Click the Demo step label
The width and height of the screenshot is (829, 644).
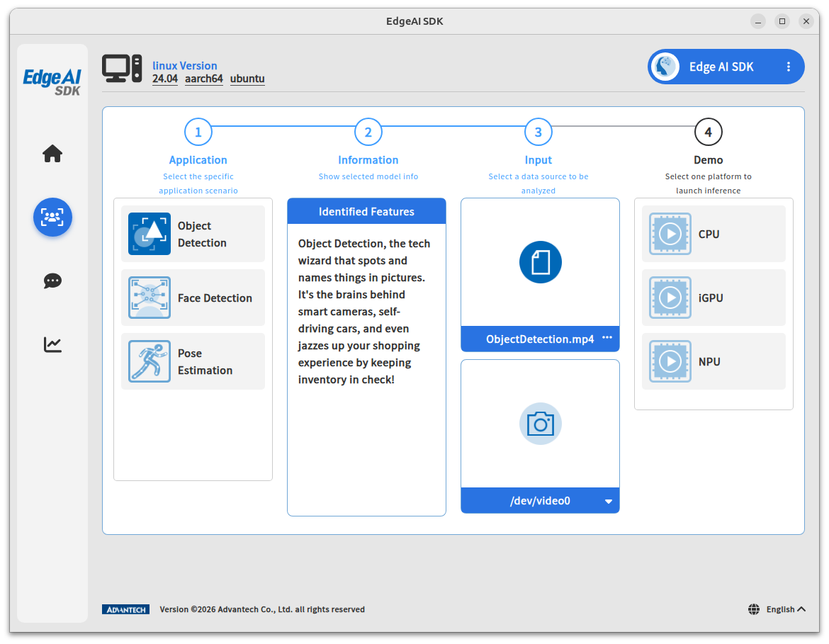(709, 160)
